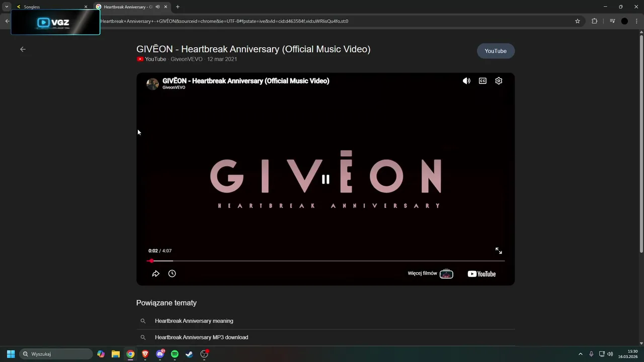644x362 pixels.
Task: Enter fullscreen mode in video player
Action: (499, 250)
